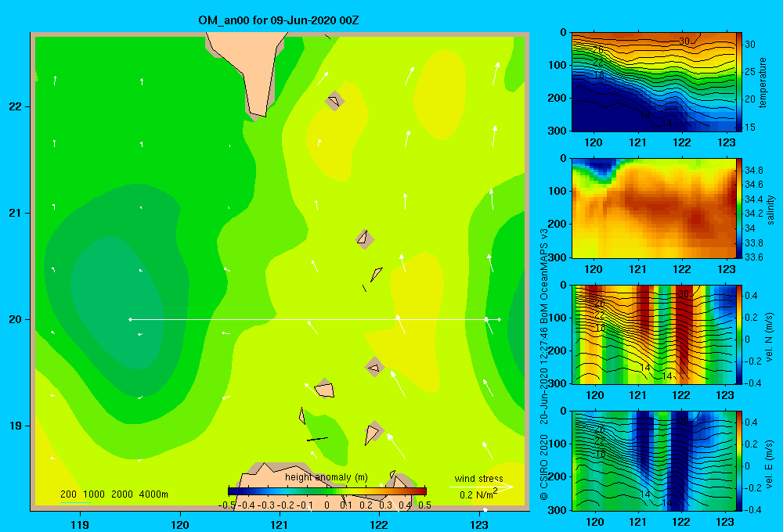The height and width of the screenshot is (532, 783).
Task: Click the '33.6' tick on salinity scale
Action: [753, 257]
